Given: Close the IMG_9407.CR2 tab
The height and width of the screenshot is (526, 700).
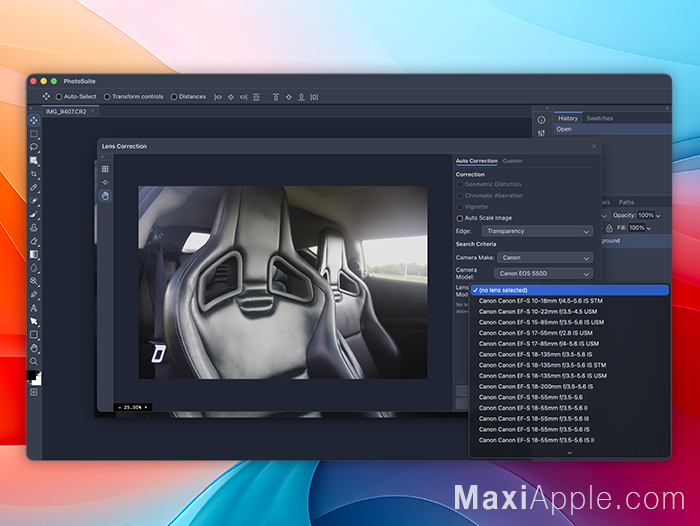Looking at the screenshot, I should pos(93,111).
